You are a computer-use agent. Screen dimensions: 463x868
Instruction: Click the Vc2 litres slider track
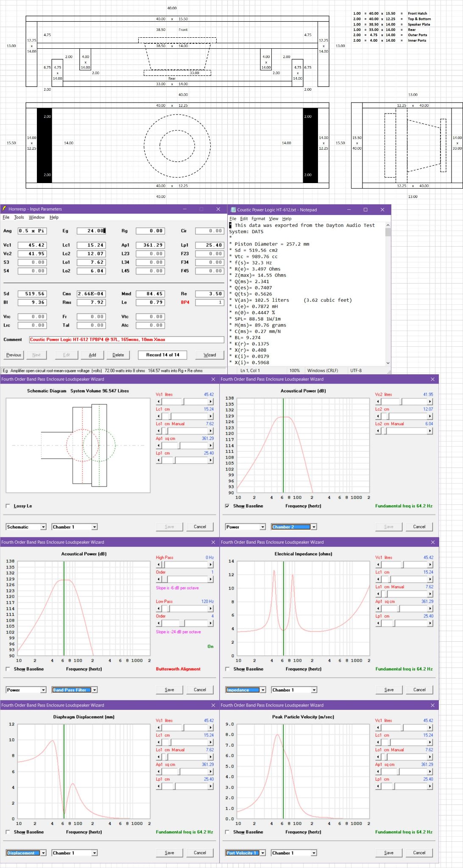coord(404,401)
